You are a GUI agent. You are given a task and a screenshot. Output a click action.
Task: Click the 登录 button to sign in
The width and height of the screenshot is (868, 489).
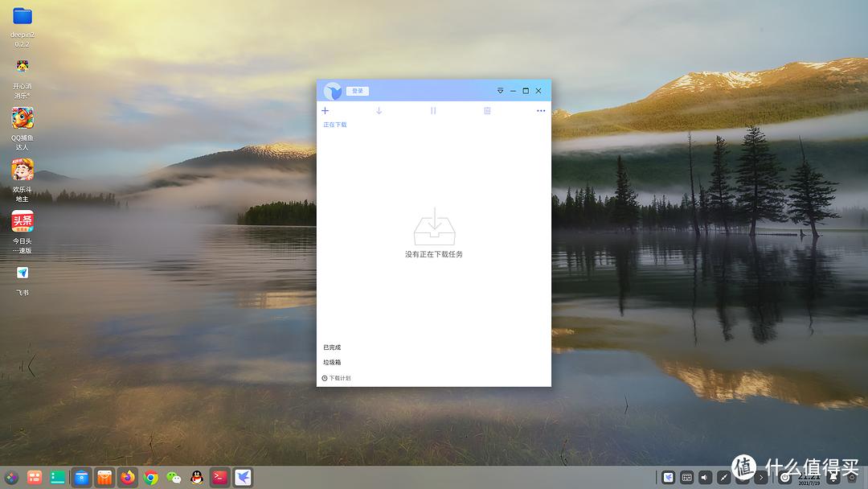(x=356, y=91)
